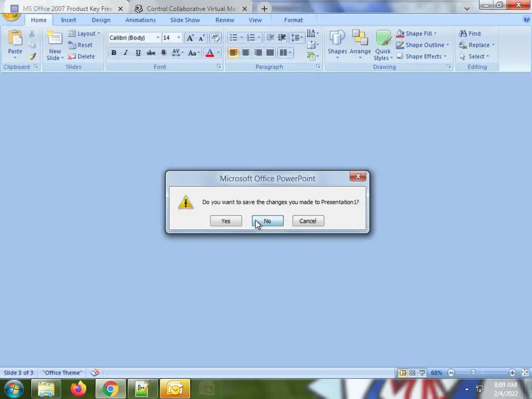Click the Cut scissors icon
Image resolution: width=532 pixels, height=399 pixels.
tap(32, 34)
